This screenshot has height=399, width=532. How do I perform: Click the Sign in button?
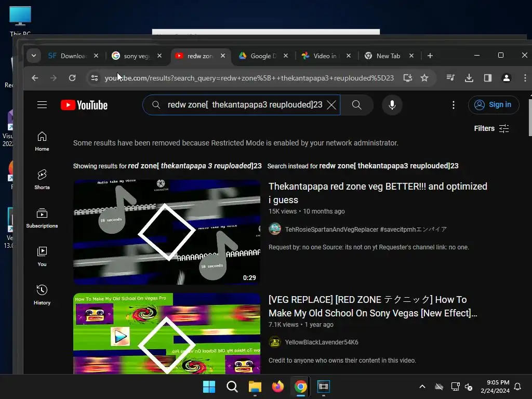click(494, 105)
